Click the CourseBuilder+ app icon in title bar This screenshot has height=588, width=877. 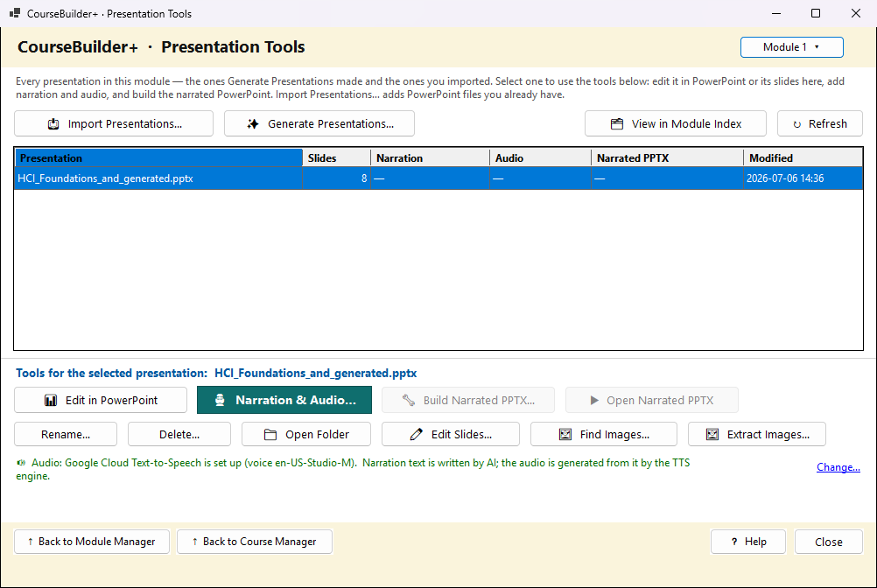pos(15,13)
